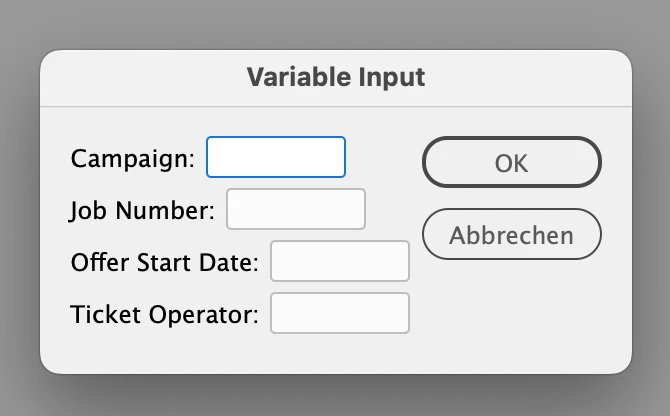Activate the field beside Offer Start Date
This screenshot has height=416, width=670.
pyautogui.click(x=340, y=262)
